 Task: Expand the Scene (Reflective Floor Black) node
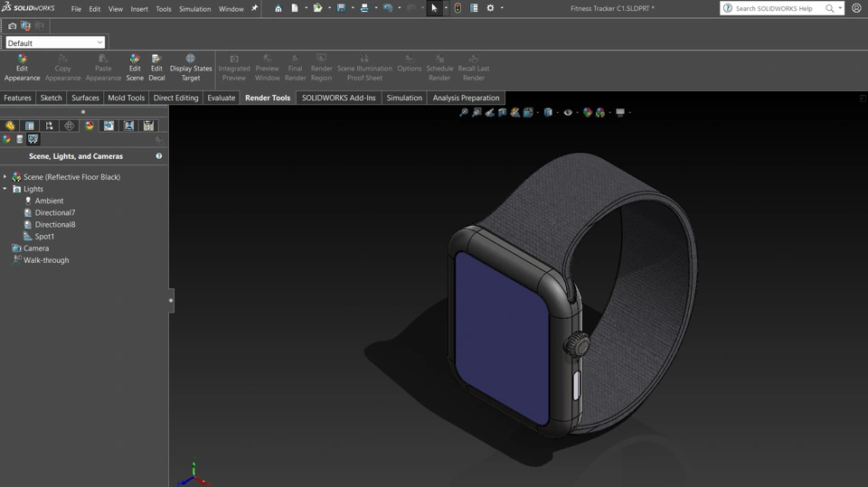pos(5,177)
